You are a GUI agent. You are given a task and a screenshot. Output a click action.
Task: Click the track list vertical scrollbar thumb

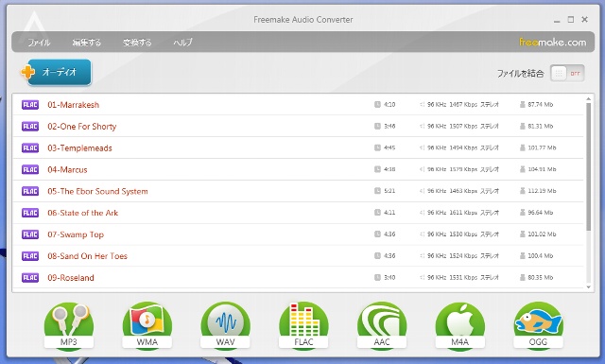pos(588,166)
